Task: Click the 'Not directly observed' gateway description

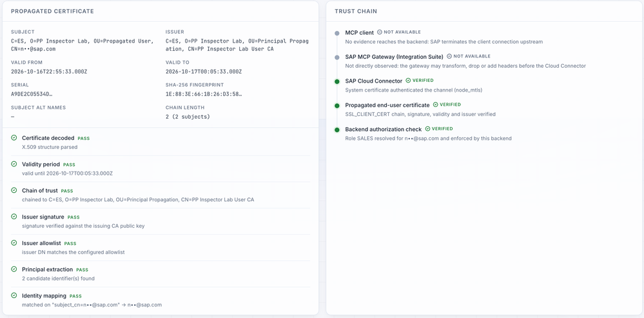Action: pyautogui.click(x=465, y=66)
